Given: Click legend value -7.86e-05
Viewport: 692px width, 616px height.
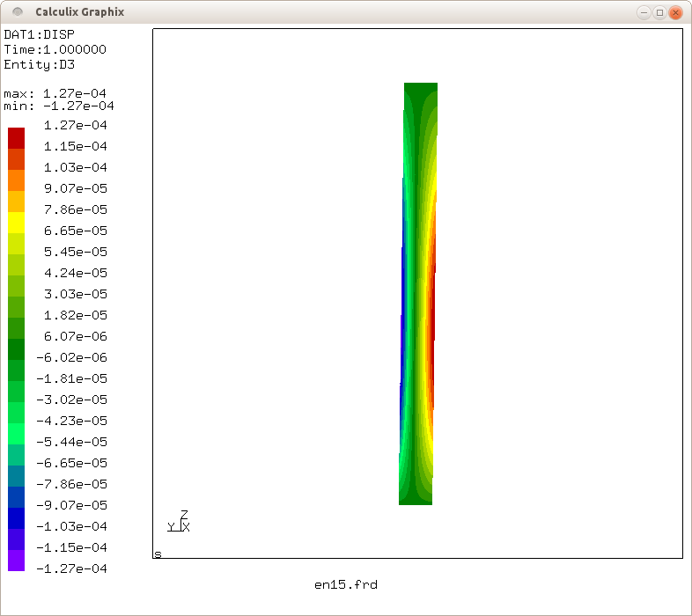Looking at the screenshot, I should pyautogui.click(x=71, y=484).
